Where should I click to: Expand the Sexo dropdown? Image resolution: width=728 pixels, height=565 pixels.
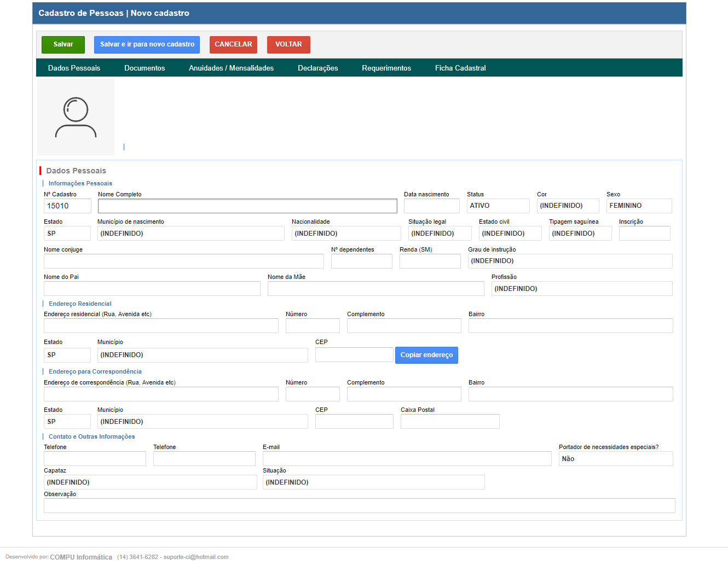click(638, 206)
